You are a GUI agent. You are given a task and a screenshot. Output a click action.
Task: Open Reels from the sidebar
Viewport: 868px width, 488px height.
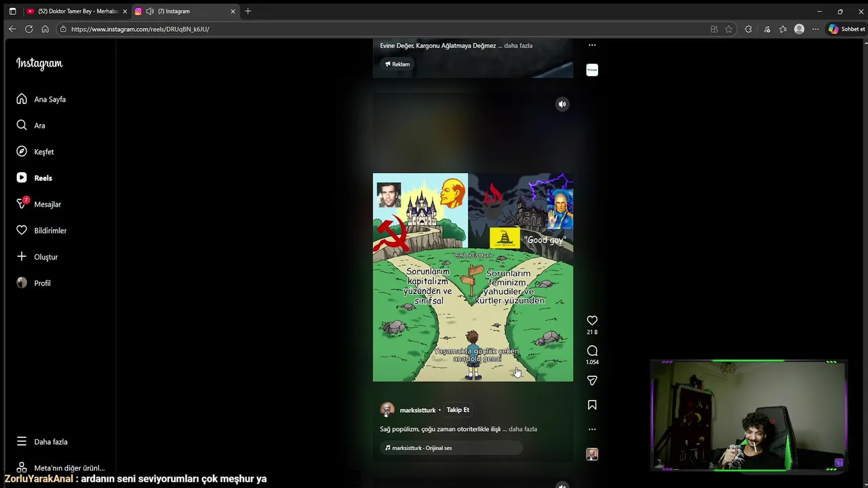pos(35,178)
